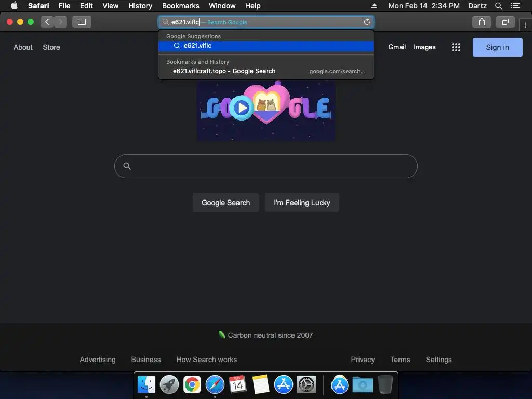Open the Help menu
The height and width of the screenshot is (399, 532).
pos(253,6)
